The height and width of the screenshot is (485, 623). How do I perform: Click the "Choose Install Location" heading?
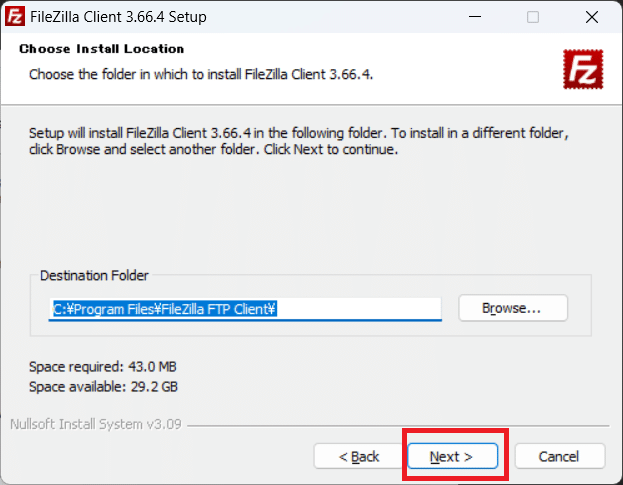tap(102, 49)
